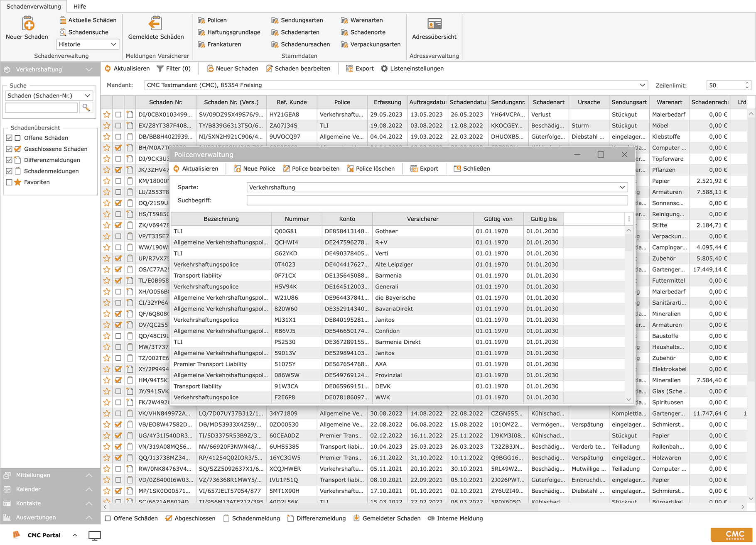
Task: Open Adressübersicht from ribbon
Action: (434, 28)
